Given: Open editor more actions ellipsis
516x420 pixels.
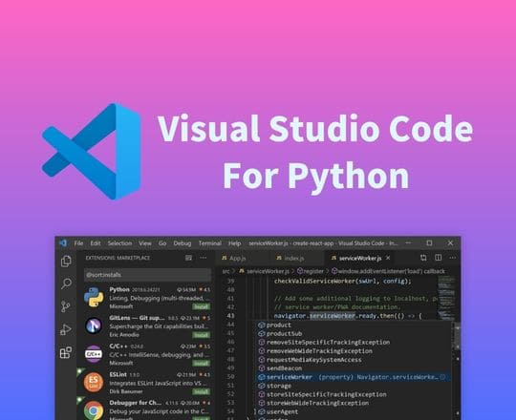Looking at the screenshot, I should tap(453, 258).
